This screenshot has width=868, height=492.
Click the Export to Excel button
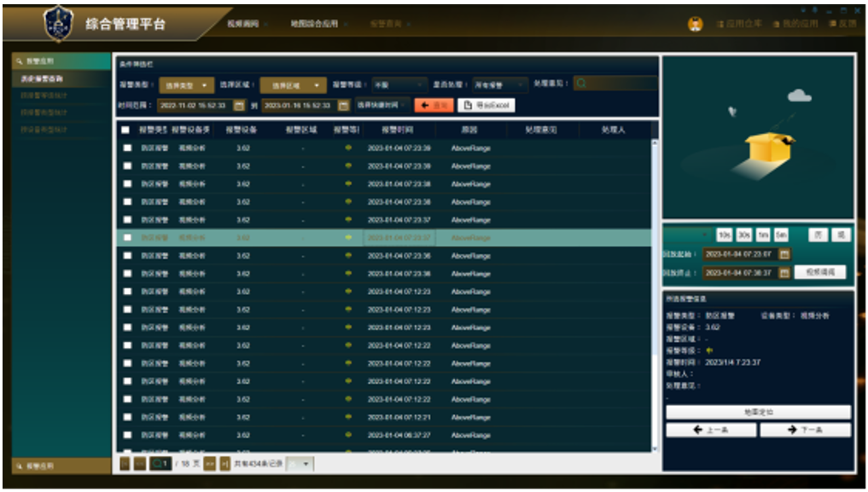[486, 106]
